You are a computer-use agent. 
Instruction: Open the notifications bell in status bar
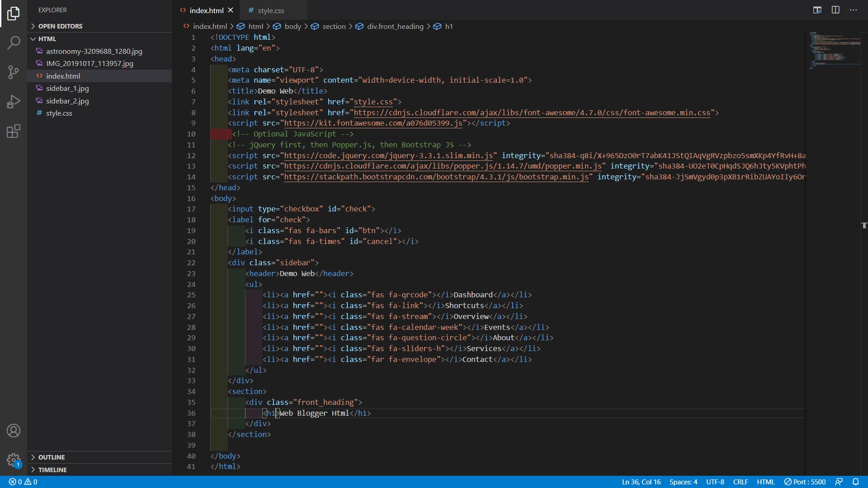pos(855,482)
